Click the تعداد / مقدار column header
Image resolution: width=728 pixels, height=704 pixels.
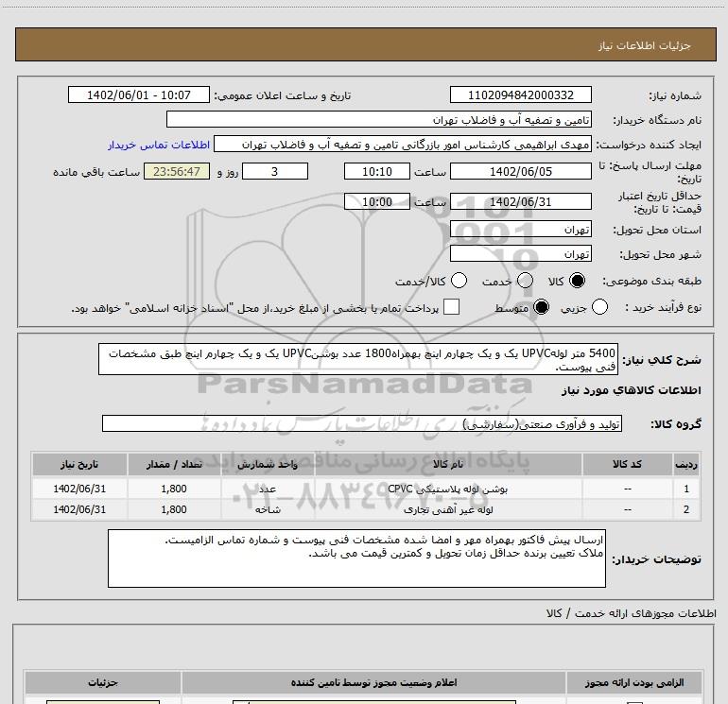pyautogui.click(x=174, y=464)
